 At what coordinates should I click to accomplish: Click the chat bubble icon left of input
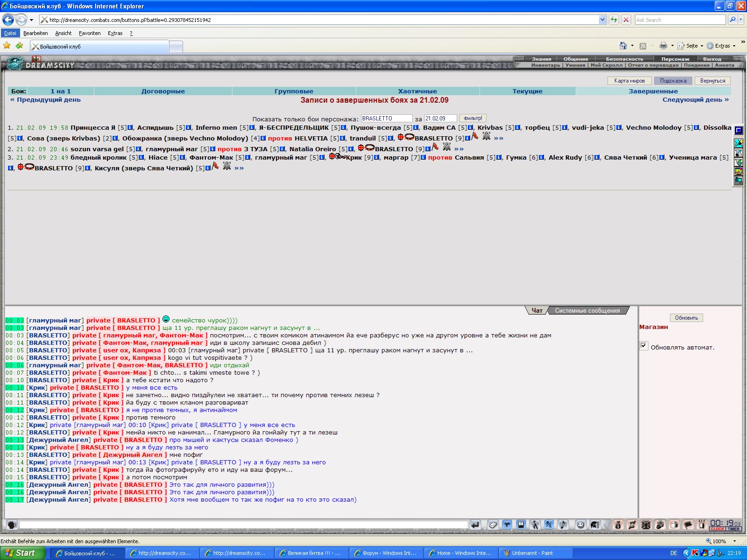coord(13,525)
